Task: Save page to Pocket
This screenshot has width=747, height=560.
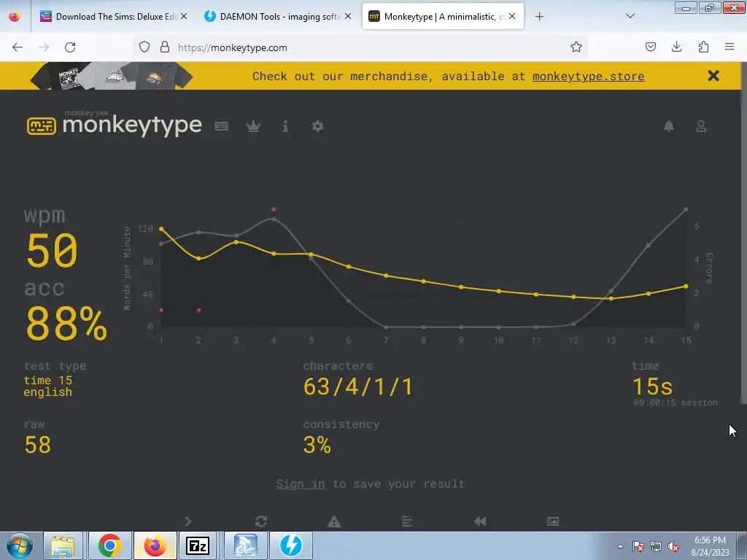Action: tap(650, 47)
